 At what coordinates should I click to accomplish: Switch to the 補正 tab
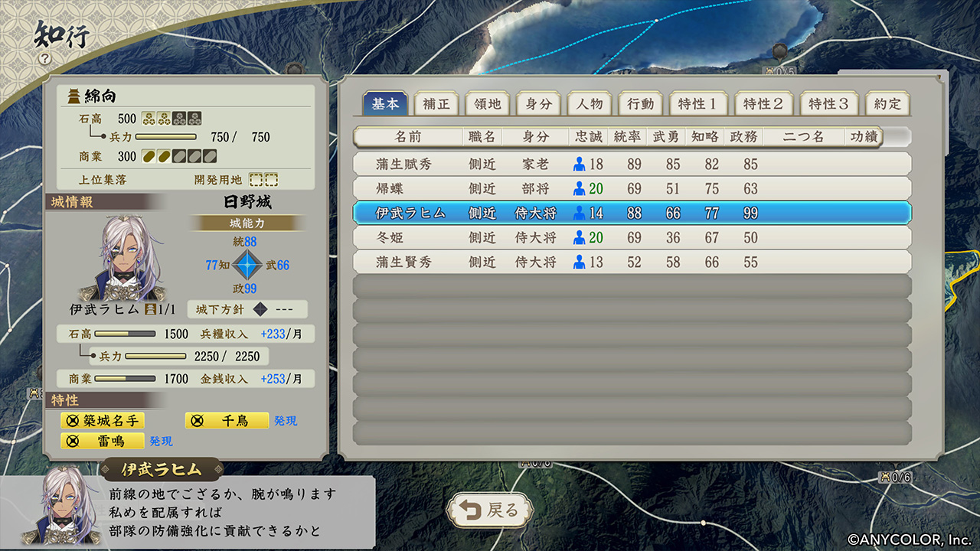tap(436, 104)
